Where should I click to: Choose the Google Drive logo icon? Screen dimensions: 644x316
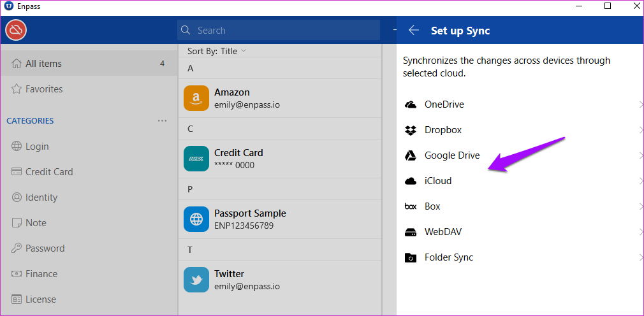coord(411,155)
